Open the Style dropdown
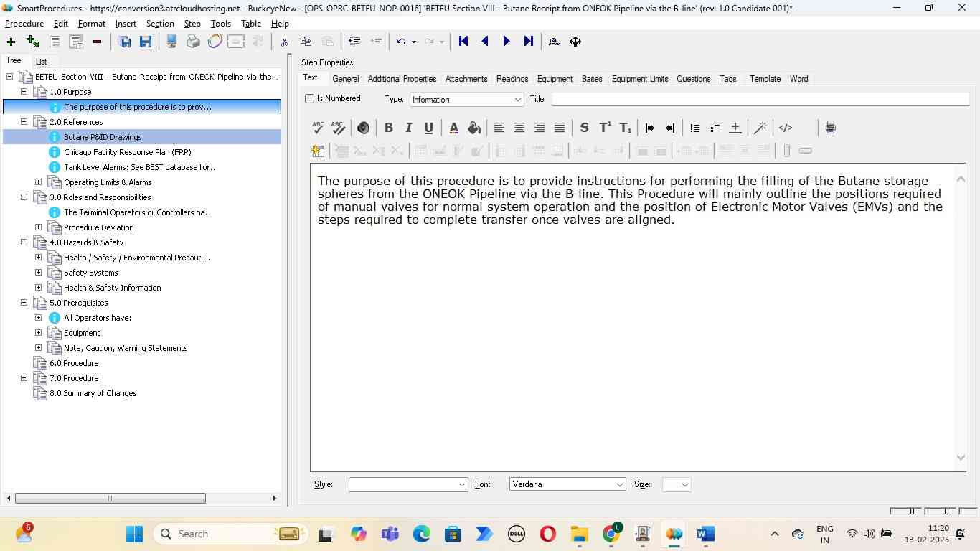The height and width of the screenshot is (551, 980). click(461, 485)
